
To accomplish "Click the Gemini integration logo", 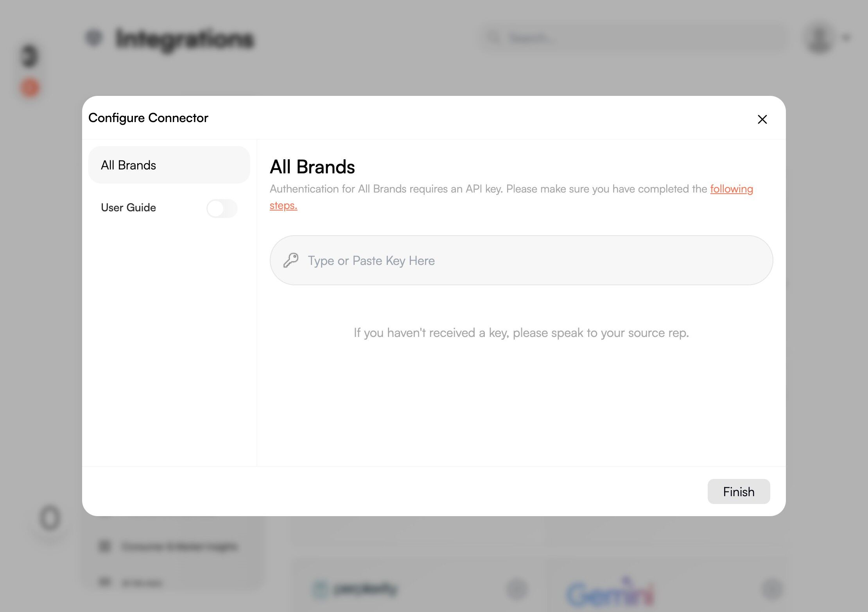I will point(610,593).
